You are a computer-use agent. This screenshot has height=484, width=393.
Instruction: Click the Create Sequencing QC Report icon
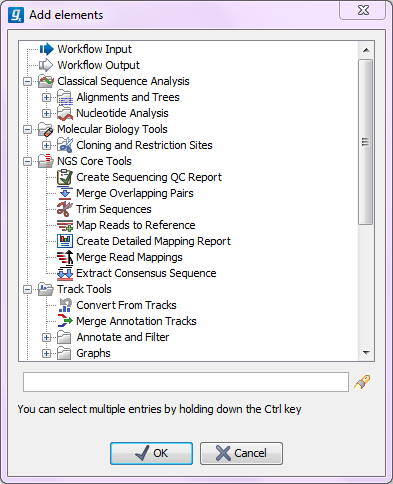(x=65, y=177)
